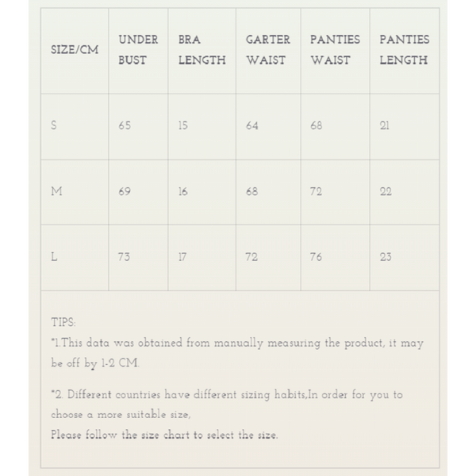Click panties waist value 76

317,257
